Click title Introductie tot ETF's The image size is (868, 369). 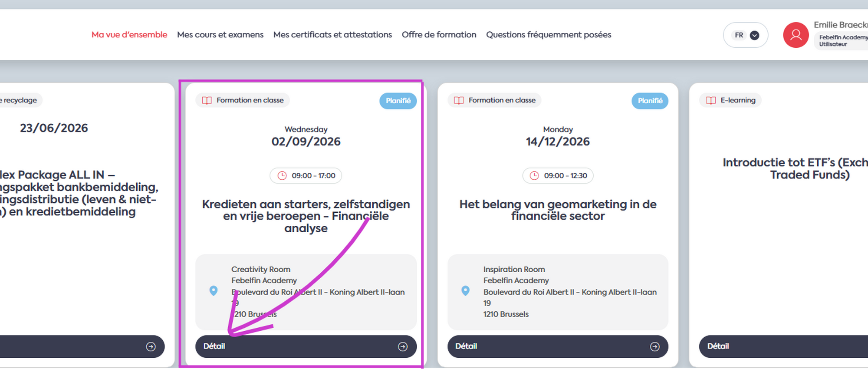point(795,168)
